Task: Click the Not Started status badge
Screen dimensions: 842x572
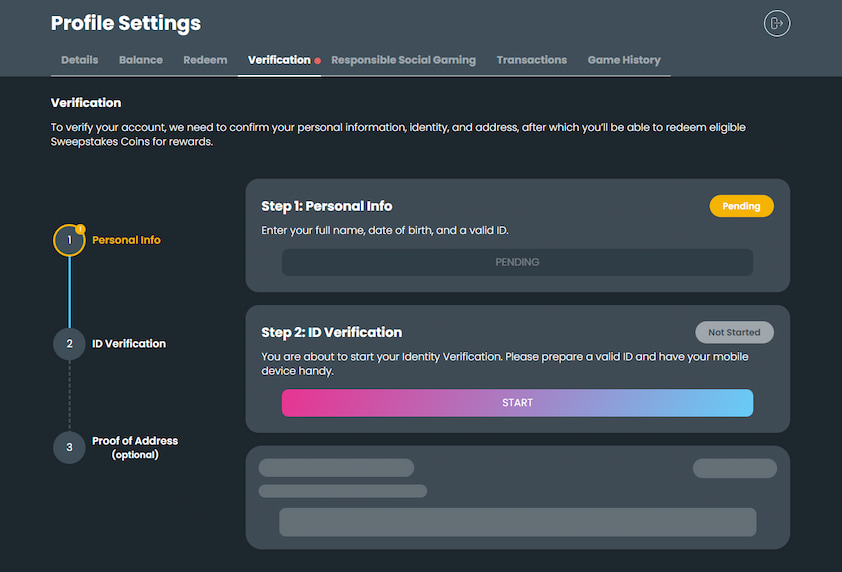Action: (734, 332)
